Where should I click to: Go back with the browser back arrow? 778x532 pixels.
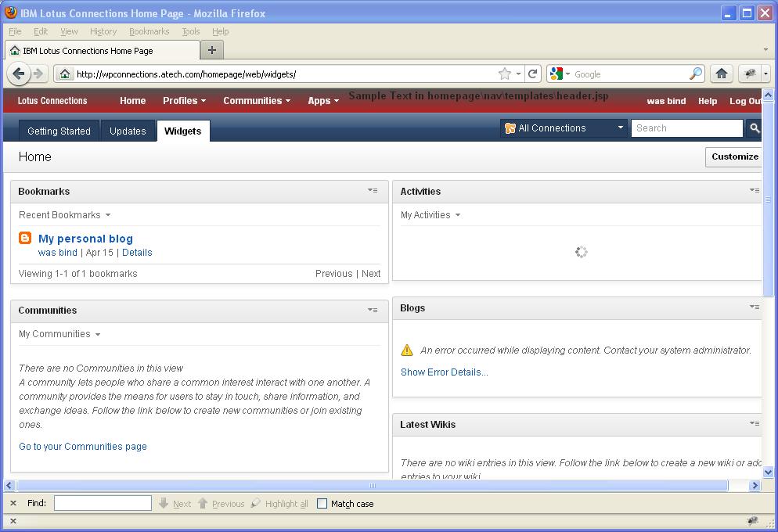18,74
